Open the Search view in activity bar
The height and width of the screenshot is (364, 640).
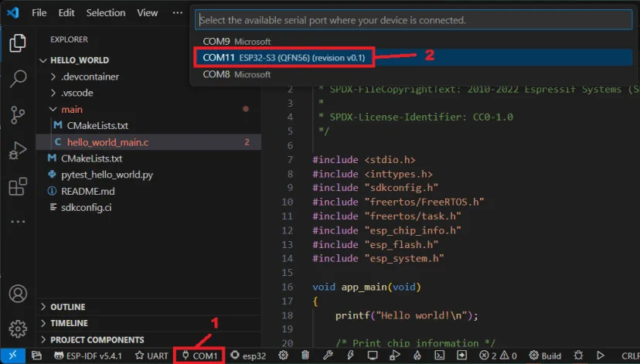pos(18,78)
